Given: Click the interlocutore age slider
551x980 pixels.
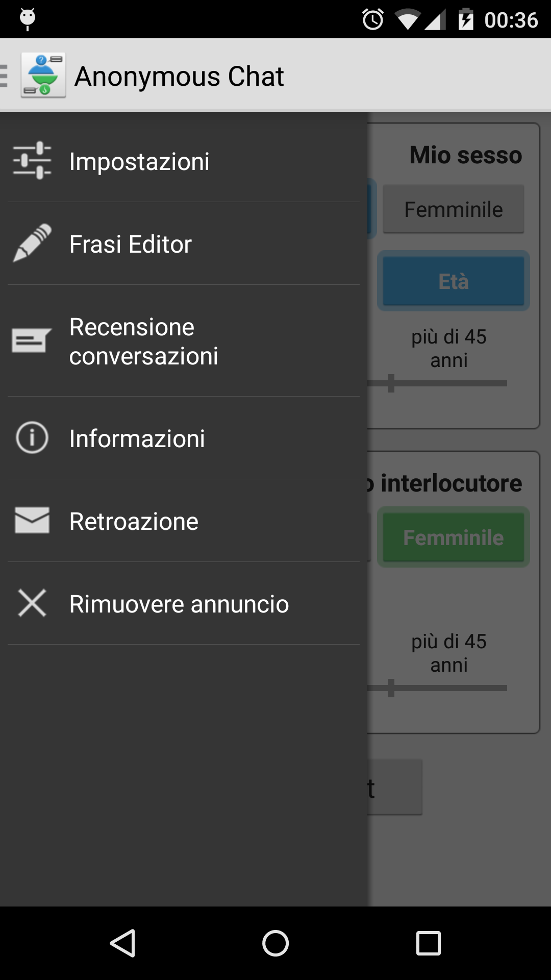Looking at the screenshot, I should click(437, 688).
